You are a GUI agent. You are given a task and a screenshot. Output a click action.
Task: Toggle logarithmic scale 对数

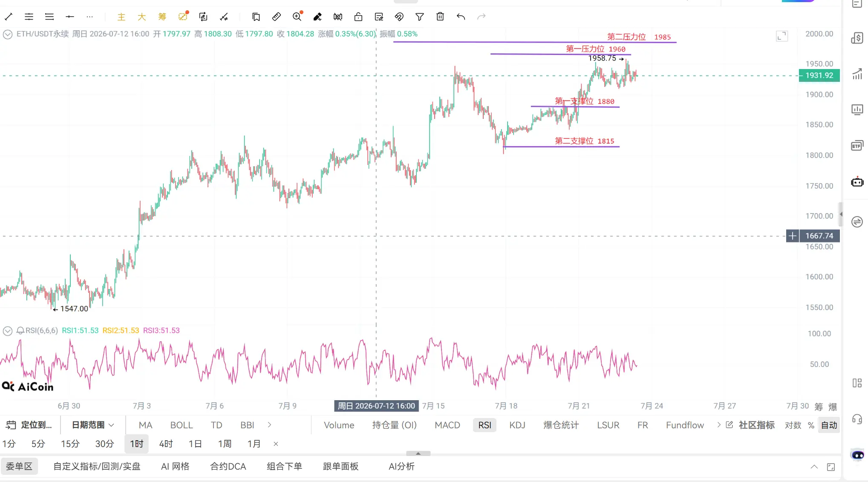click(793, 425)
